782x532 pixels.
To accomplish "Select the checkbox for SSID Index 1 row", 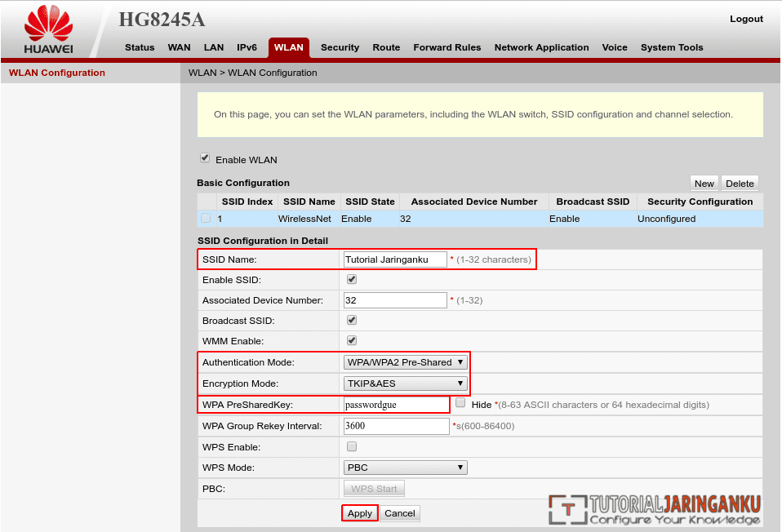I will [x=206, y=217].
